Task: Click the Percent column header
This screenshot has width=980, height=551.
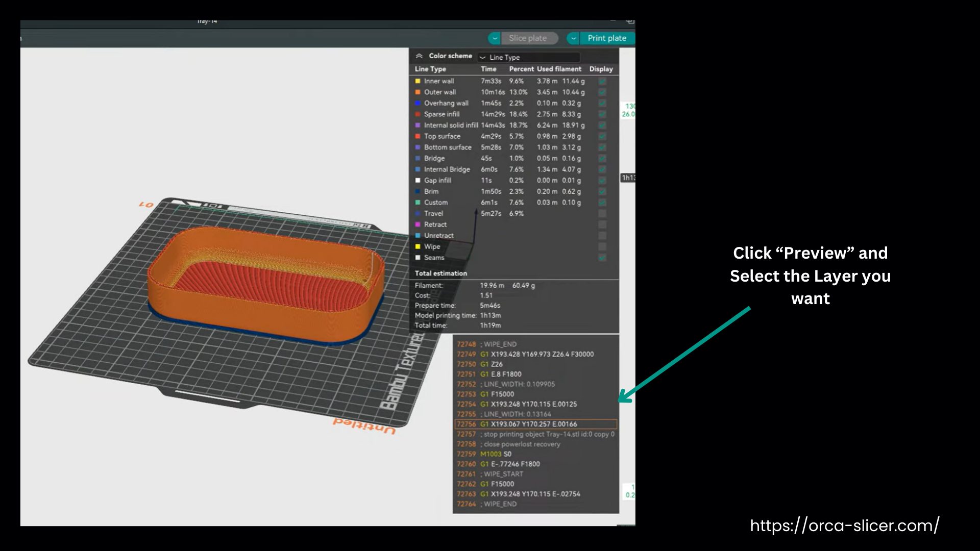Action: pos(522,69)
